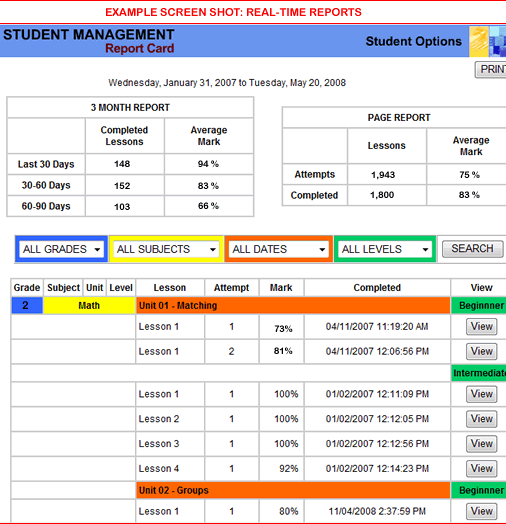Click the Lesson column header
The image size is (506, 524).
point(169,288)
